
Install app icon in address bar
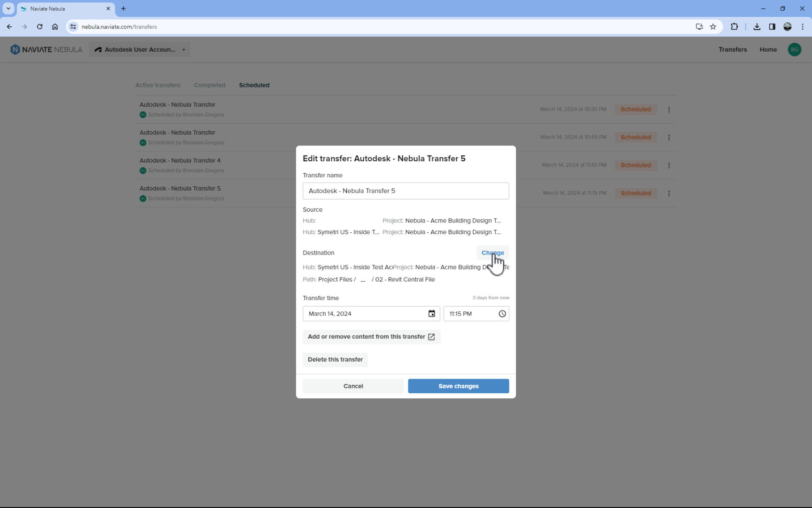(x=699, y=27)
